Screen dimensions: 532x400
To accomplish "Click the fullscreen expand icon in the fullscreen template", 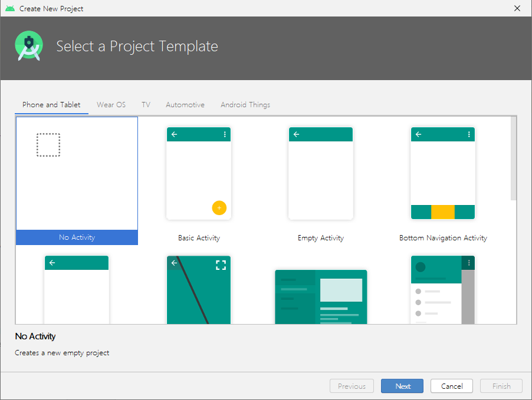I will [x=221, y=265].
